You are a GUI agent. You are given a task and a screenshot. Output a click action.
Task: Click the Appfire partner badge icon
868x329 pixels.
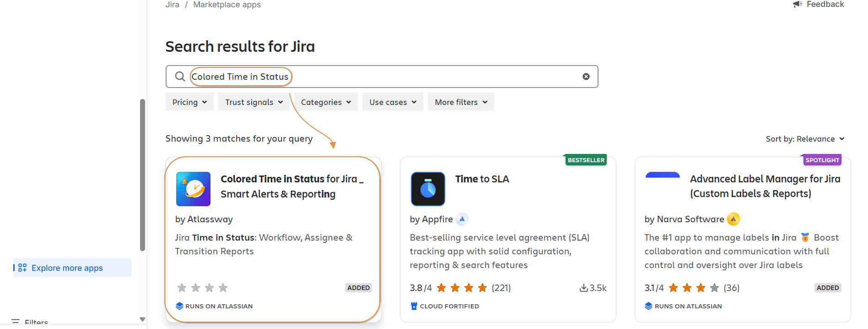point(462,219)
